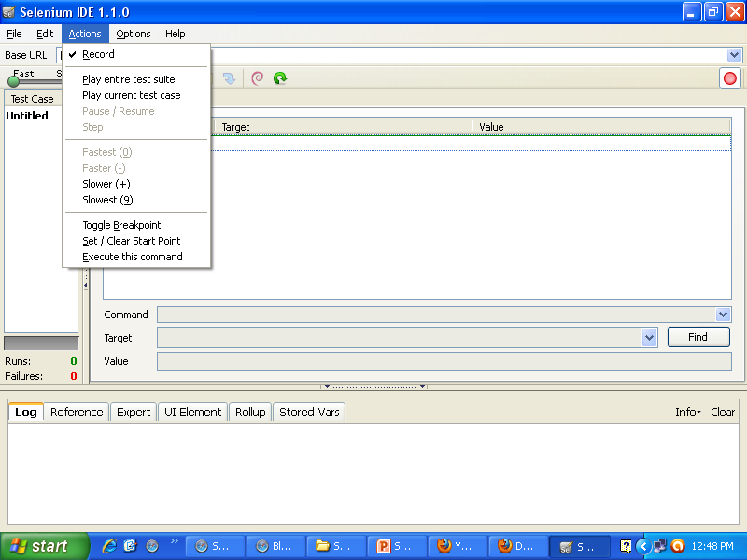Click the yellow question mark tray icon

coord(626,546)
